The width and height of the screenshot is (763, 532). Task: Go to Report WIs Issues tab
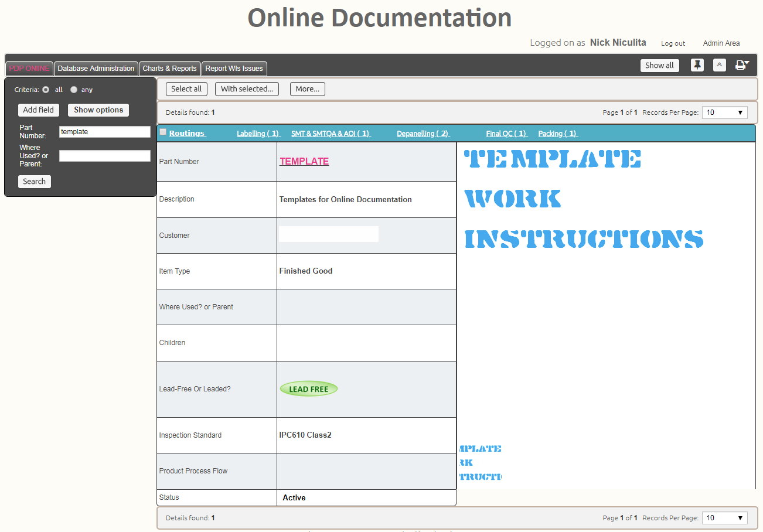(x=234, y=69)
